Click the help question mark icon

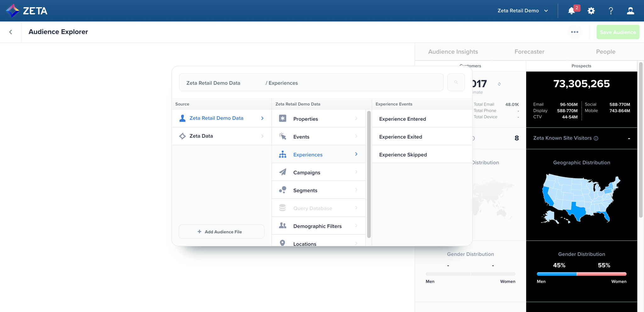point(611,11)
